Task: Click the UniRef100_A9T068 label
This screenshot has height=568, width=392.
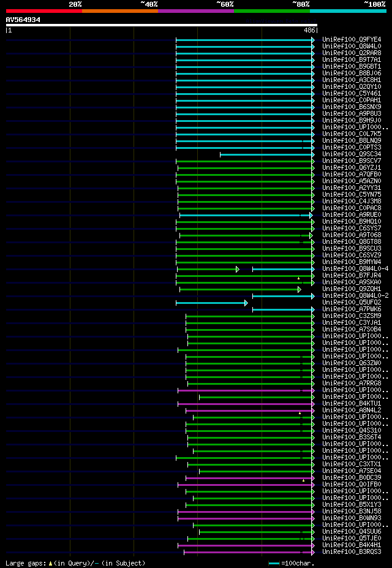Action: click(x=352, y=235)
